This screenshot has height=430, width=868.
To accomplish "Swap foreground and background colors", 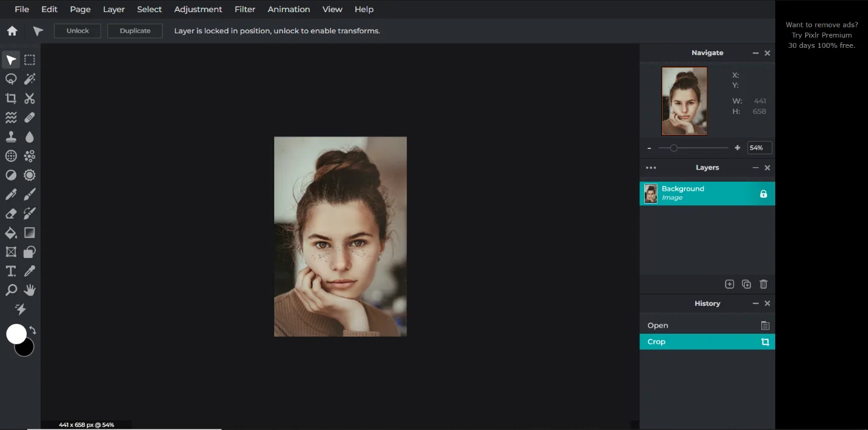I will pyautogui.click(x=33, y=331).
